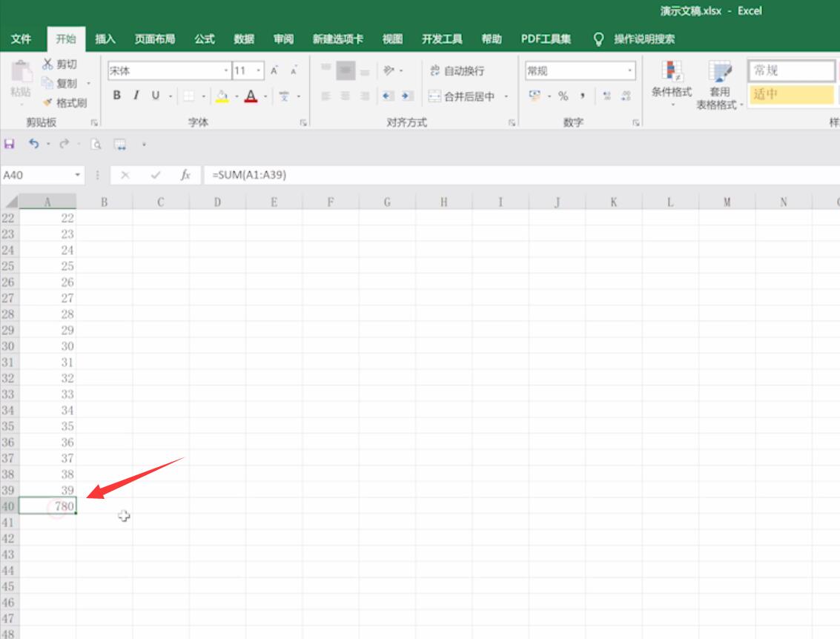Click inside the formula bar

pos(523,175)
